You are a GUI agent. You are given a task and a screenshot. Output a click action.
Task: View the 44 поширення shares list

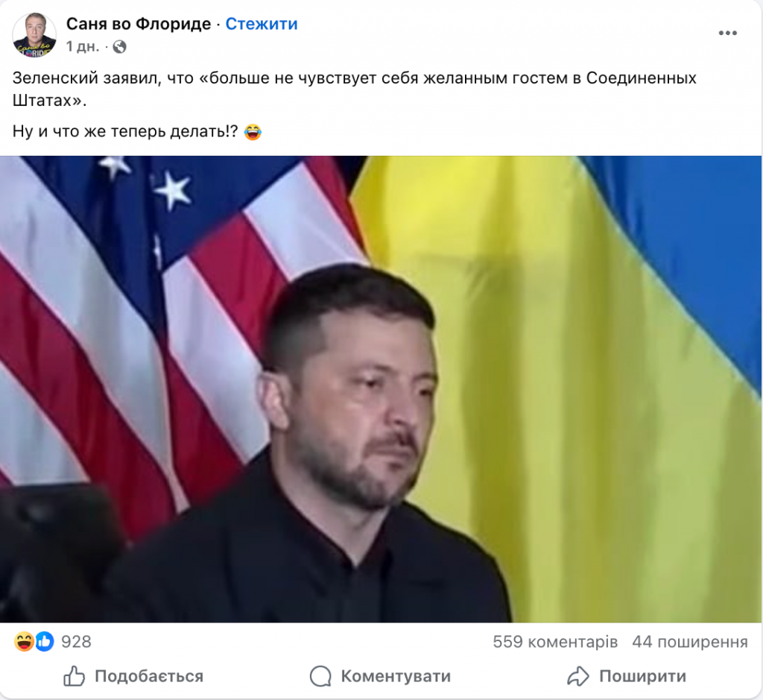point(690,642)
